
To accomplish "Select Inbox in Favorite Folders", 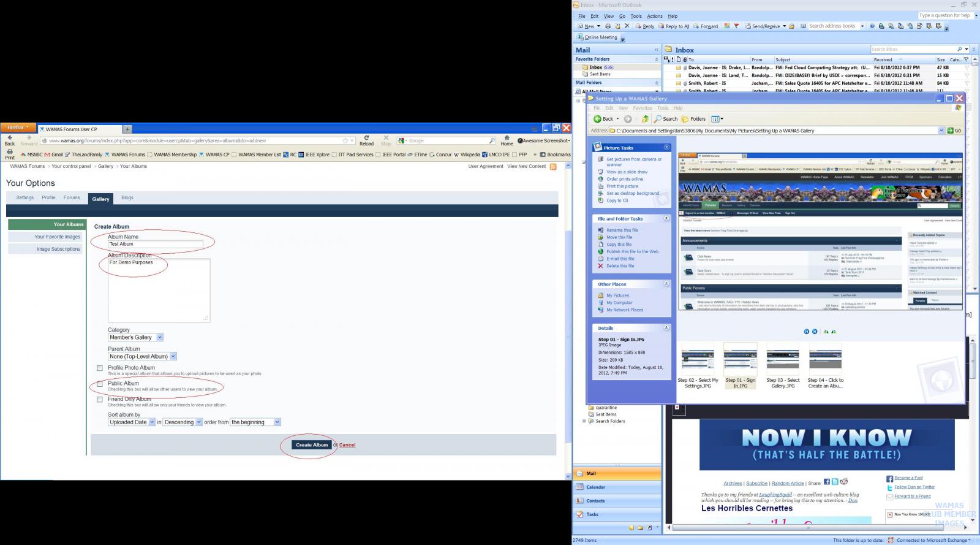I will point(601,67).
